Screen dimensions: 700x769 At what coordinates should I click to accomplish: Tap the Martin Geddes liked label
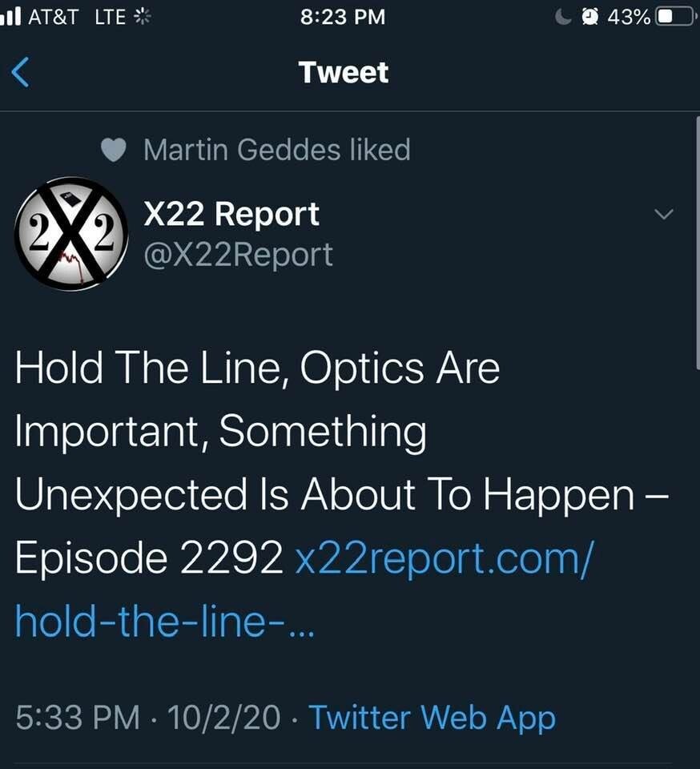(x=276, y=150)
